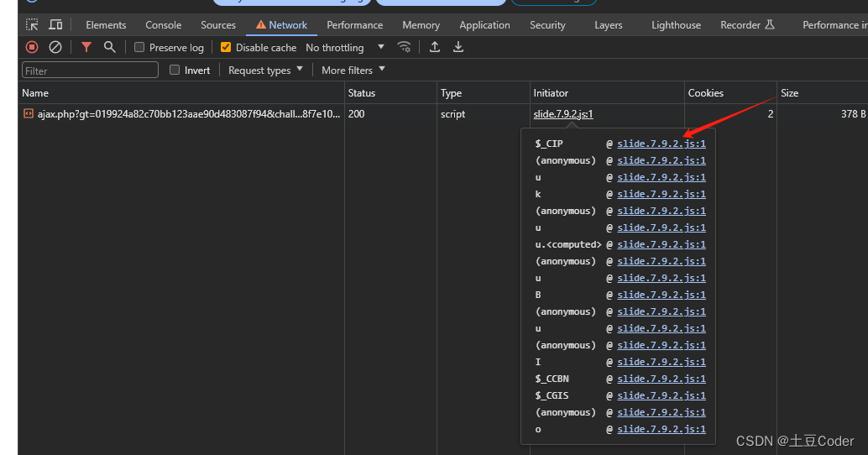
Task: Open the $_CGIS stack frame link
Action: 661,395
